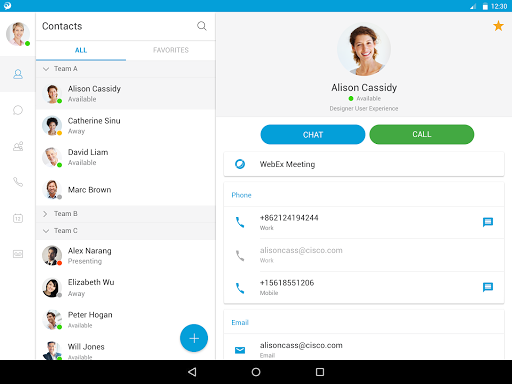
Task: Open Alison Cassidy's large profile photo
Action: (364, 49)
